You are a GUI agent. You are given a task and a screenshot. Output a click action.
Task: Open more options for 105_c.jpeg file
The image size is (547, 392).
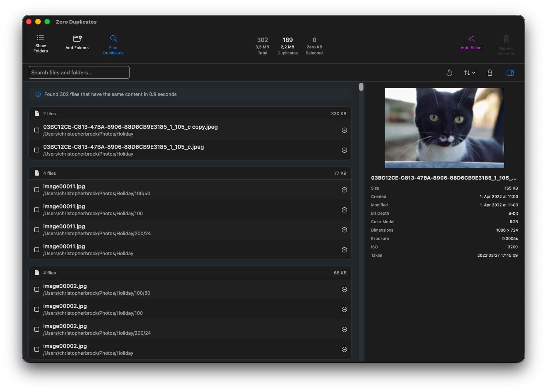(344, 150)
